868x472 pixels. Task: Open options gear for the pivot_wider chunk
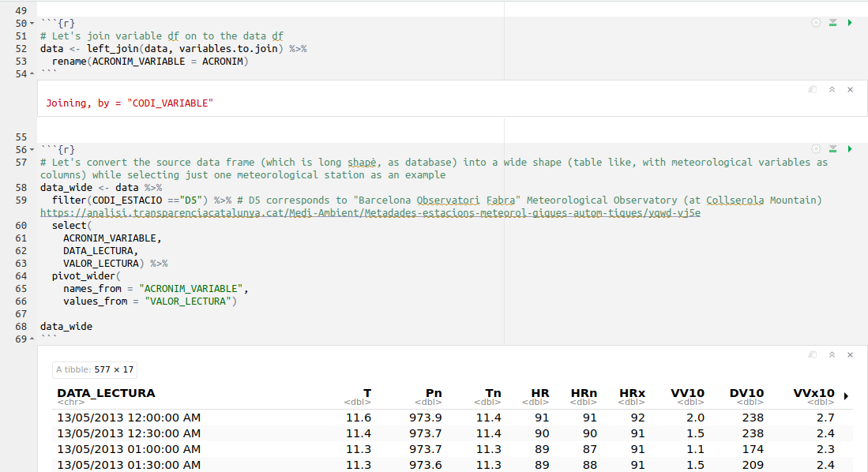[x=816, y=149]
